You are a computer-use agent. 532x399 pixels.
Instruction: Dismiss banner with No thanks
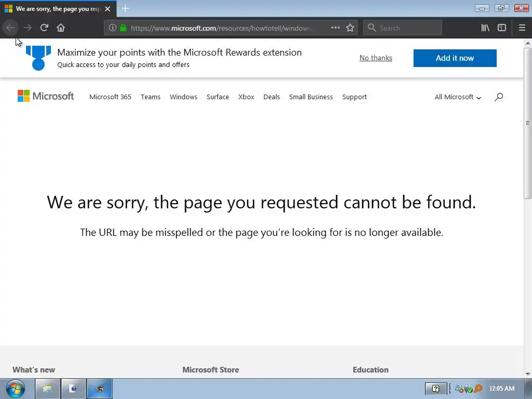(376, 58)
